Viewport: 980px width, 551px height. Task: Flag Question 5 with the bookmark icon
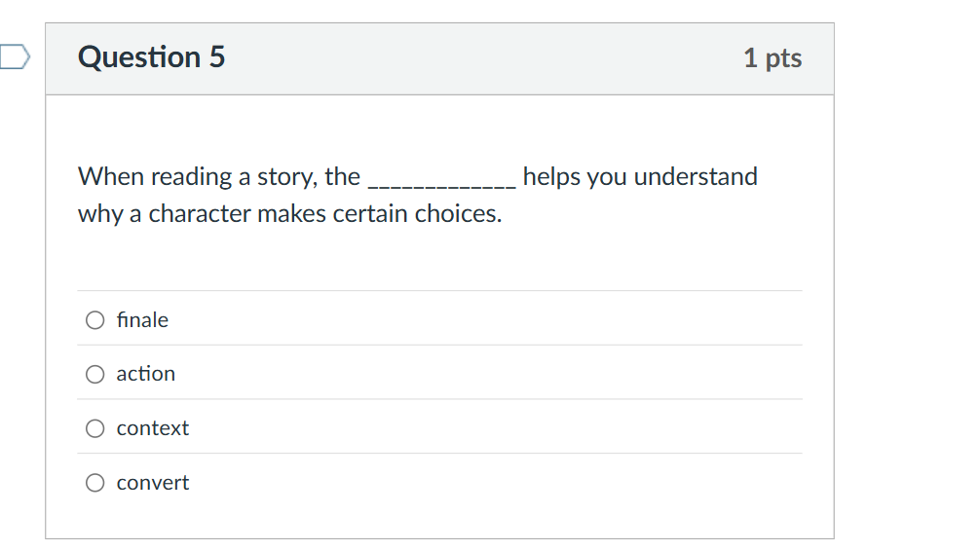pos(14,57)
